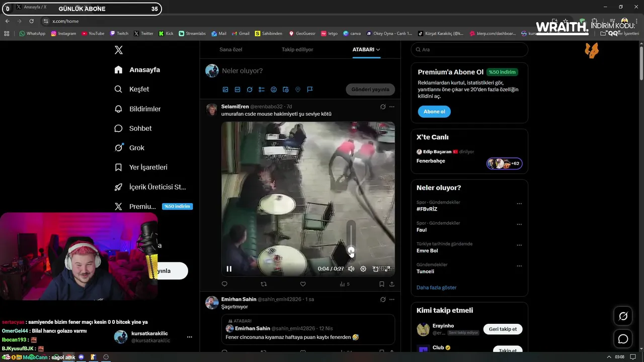This screenshot has width=644, height=362.
Task: Click Geri takip et for Erayinho
Action: (503, 329)
